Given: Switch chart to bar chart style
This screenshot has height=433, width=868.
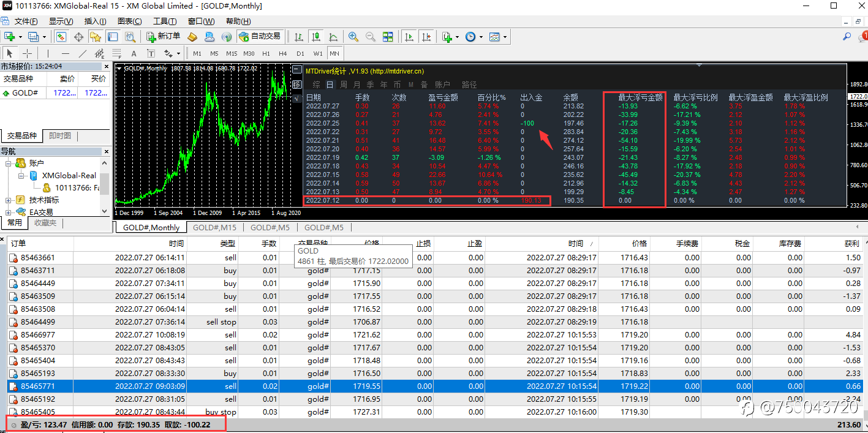Looking at the screenshot, I should 299,37.
